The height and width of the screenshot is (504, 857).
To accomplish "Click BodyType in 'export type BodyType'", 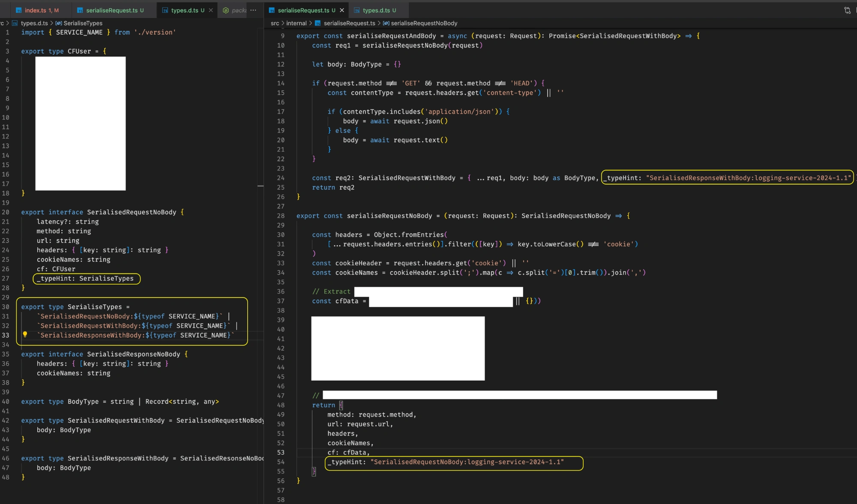I will click(x=83, y=402).
